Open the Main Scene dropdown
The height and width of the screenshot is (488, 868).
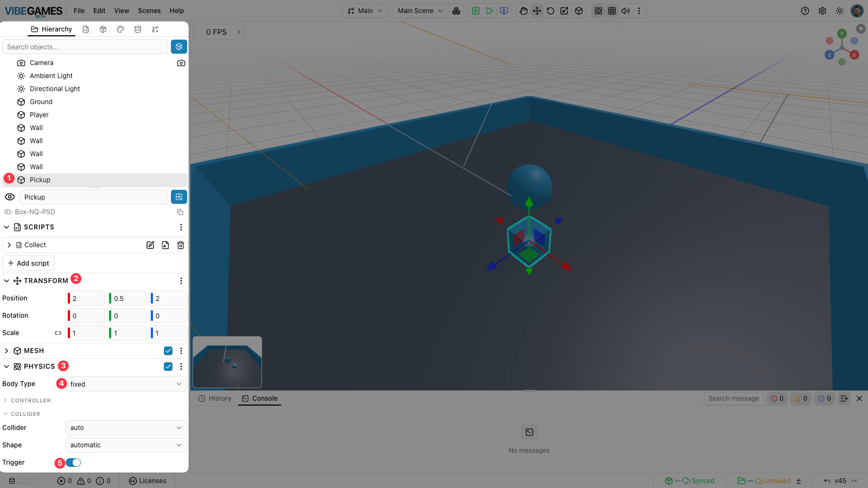[420, 11]
